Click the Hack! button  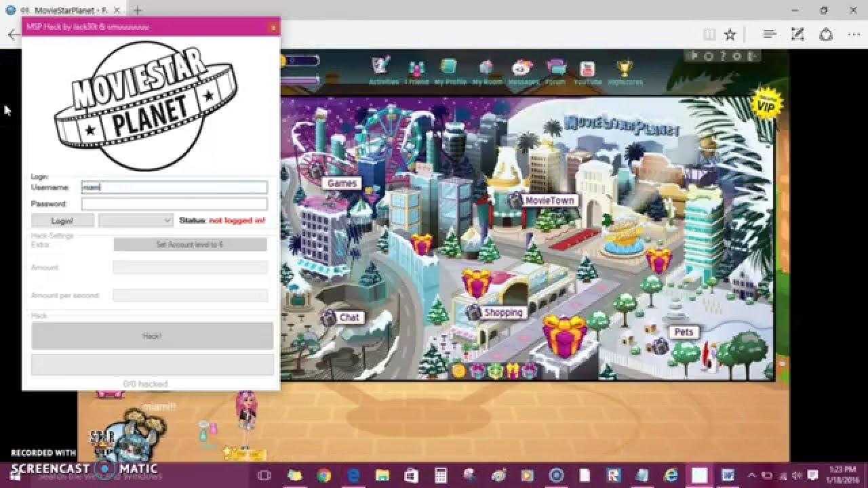click(x=152, y=335)
